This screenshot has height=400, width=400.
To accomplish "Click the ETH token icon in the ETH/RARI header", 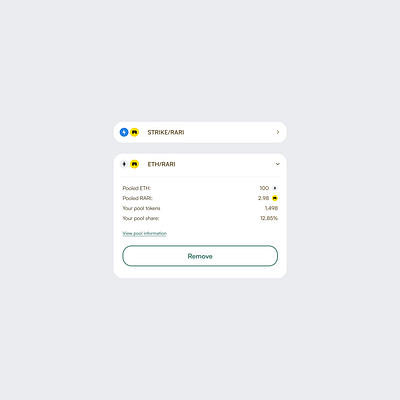I will point(124,164).
